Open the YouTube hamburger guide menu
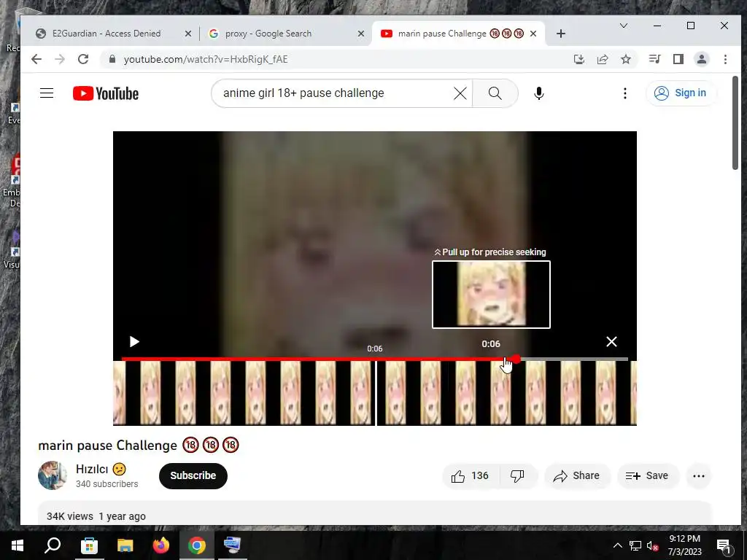Screen dimensions: 747x560 pyautogui.click(x=47, y=93)
